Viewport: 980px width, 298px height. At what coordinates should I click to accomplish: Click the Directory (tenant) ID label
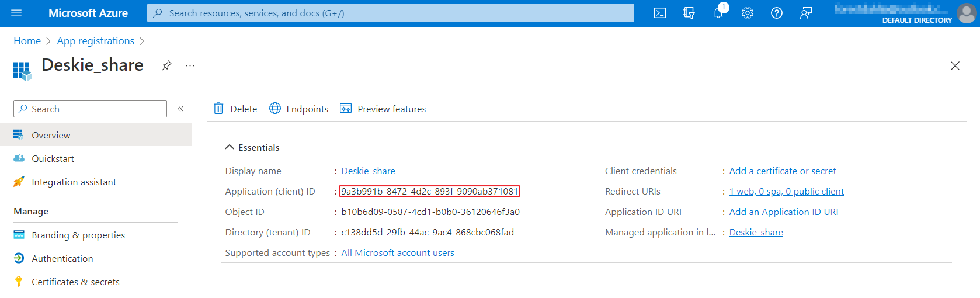point(267,232)
